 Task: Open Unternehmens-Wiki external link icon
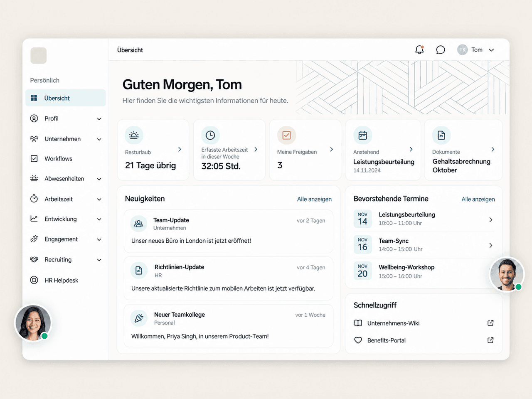[490, 323]
